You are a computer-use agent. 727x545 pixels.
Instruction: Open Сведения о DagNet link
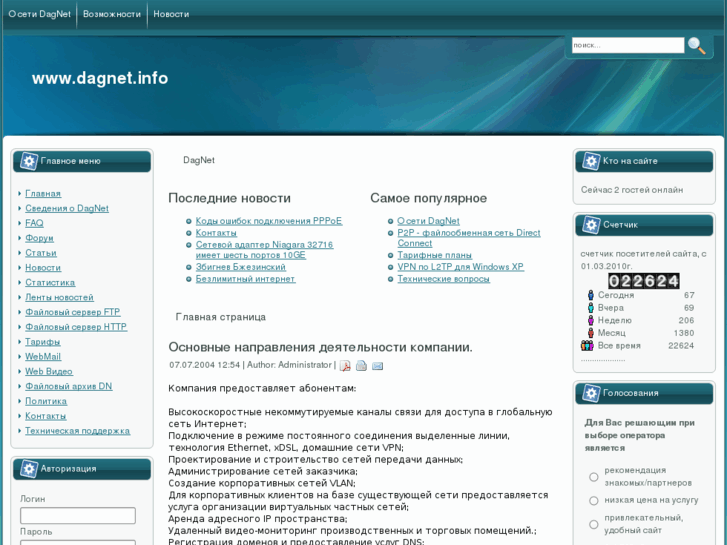[x=67, y=208]
